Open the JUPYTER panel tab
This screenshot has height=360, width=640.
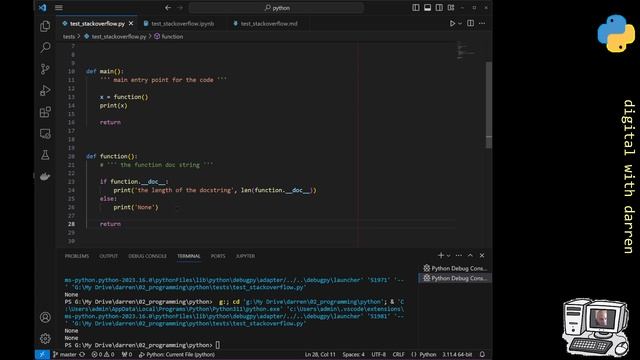pos(245,256)
